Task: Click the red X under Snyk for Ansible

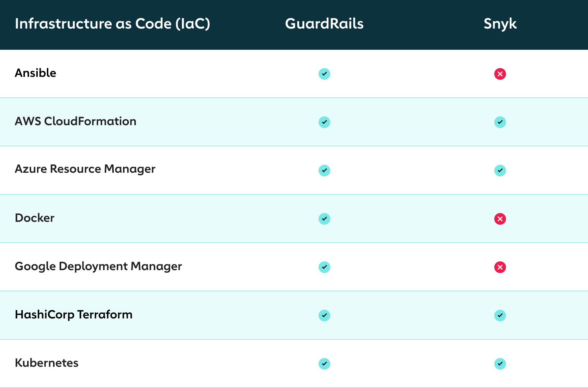Action: tap(500, 74)
